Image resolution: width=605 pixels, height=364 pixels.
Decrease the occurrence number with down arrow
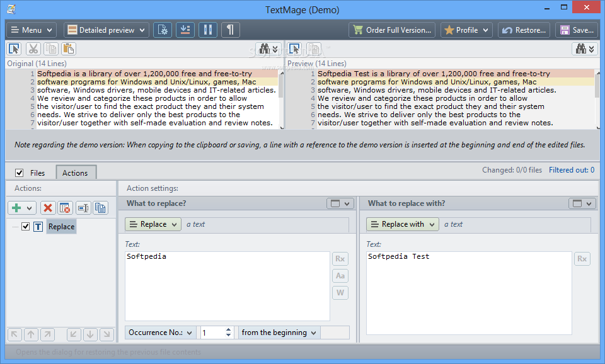click(x=228, y=335)
